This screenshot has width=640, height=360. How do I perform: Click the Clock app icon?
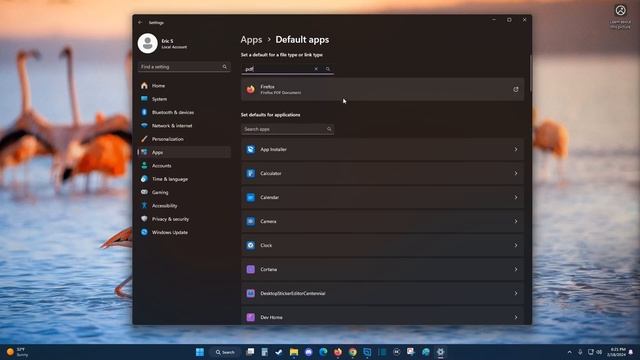(251, 245)
